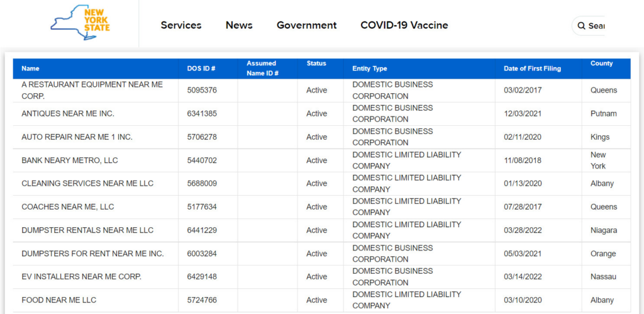Sort by DOS ID # column header
The image size is (644, 314).
pos(201,69)
